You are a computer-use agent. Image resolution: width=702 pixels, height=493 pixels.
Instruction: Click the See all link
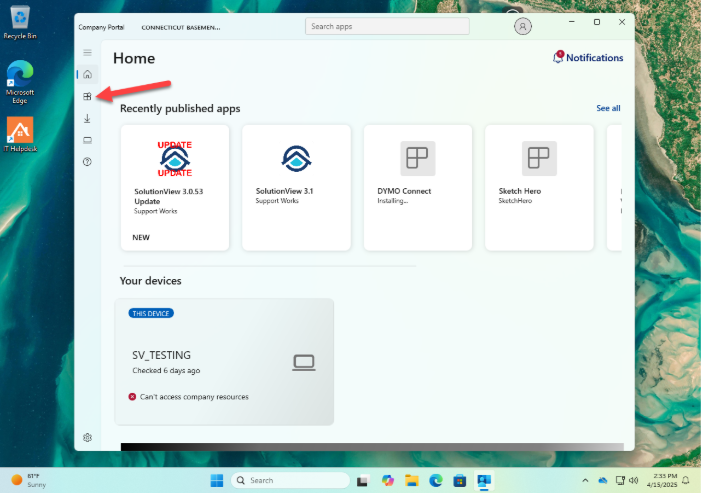pyautogui.click(x=608, y=108)
